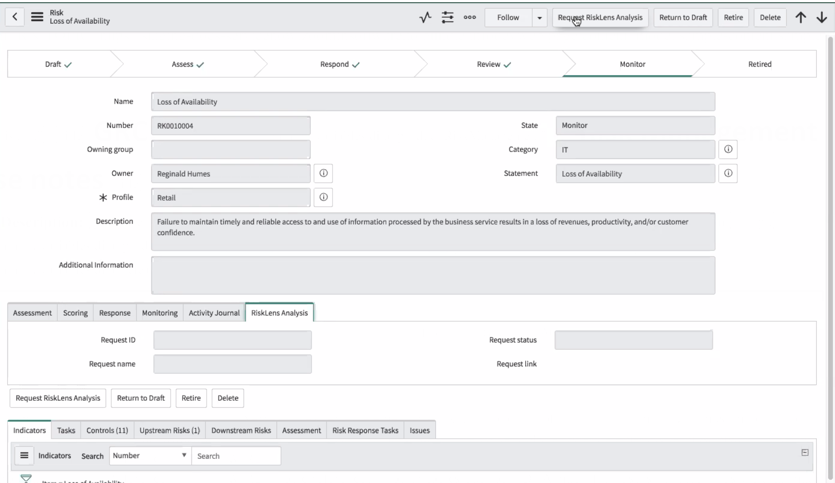Image resolution: width=835 pixels, height=483 pixels.
Task: Go to previous record with up arrow
Action: click(800, 18)
